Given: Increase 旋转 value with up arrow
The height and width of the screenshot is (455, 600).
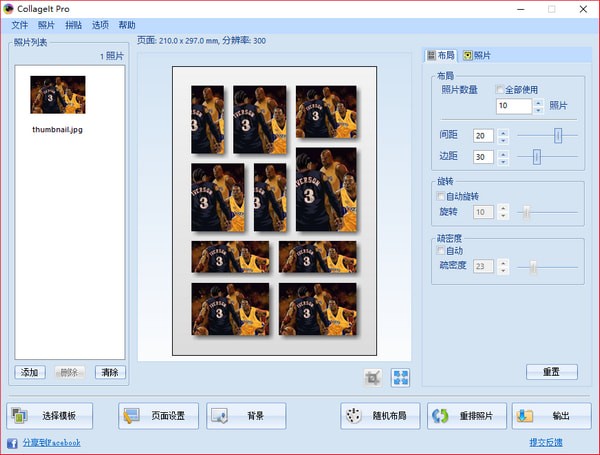Looking at the screenshot, I should pyautogui.click(x=503, y=209).
